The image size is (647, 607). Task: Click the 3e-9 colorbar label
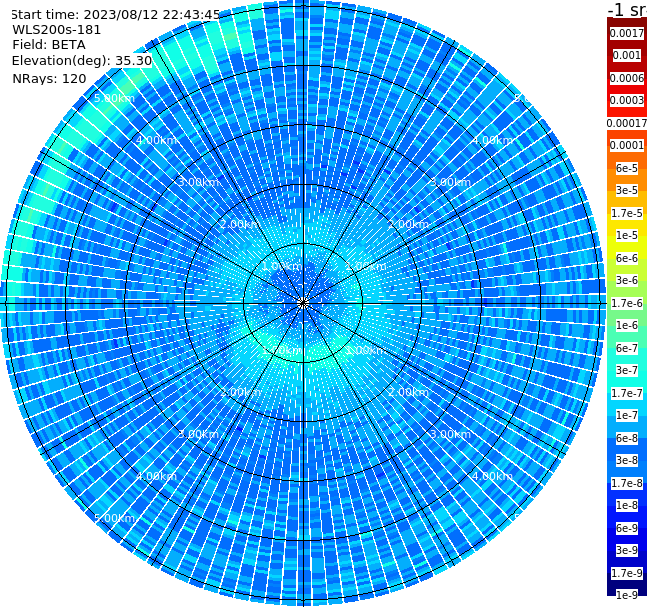tap(627, 550)
